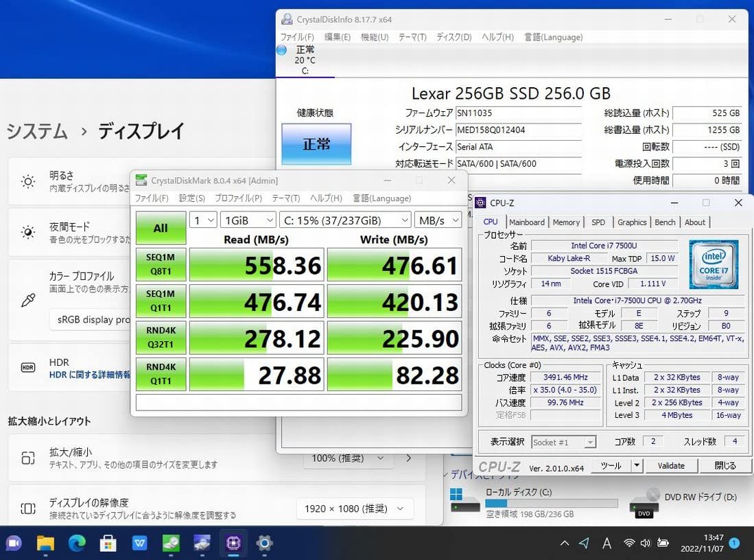The image size is (754, 560).
Task: Open 設定(S) menu in CrystalDiskMark
Action: click(192, 198)
